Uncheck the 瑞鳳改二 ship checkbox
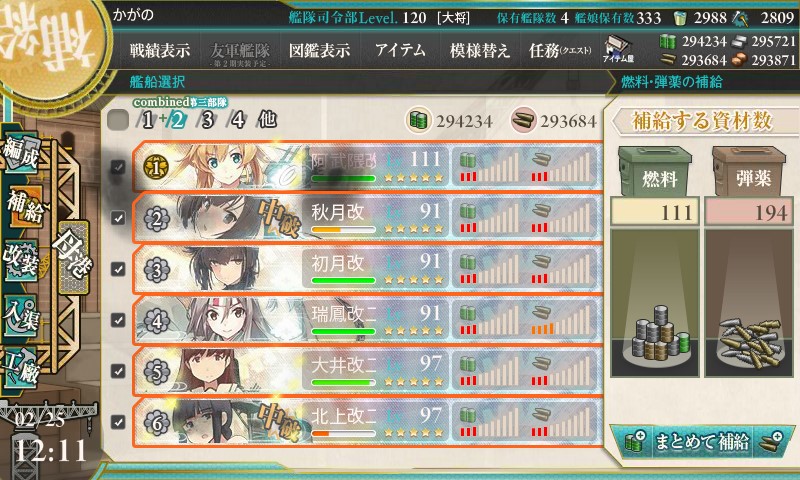The width and height of the screenshot is (800, 480). point(118,320)
